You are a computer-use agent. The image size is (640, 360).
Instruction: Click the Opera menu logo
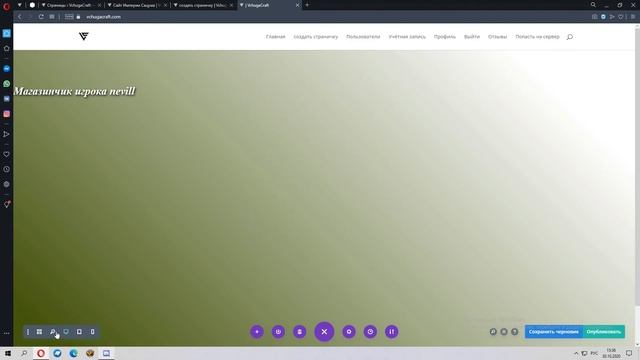(x=6, y=6)
